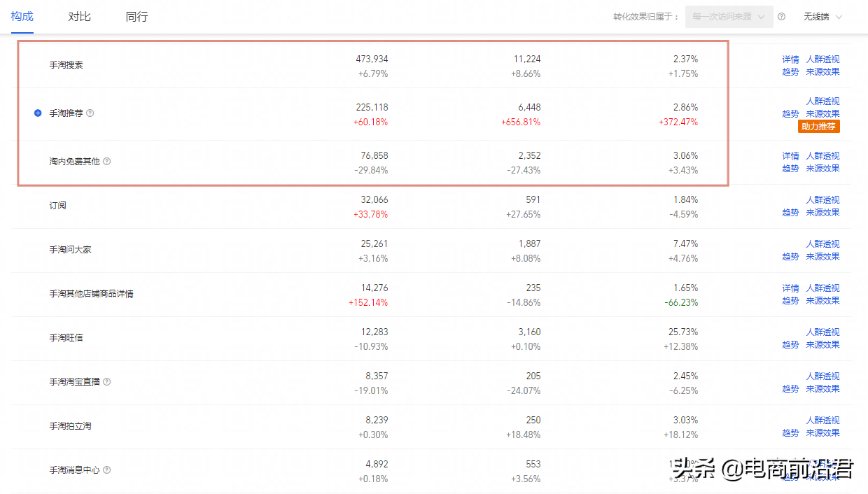Click the orange 助力推荐 button
The width and height of the screenshot is (868, 494).
818,127
